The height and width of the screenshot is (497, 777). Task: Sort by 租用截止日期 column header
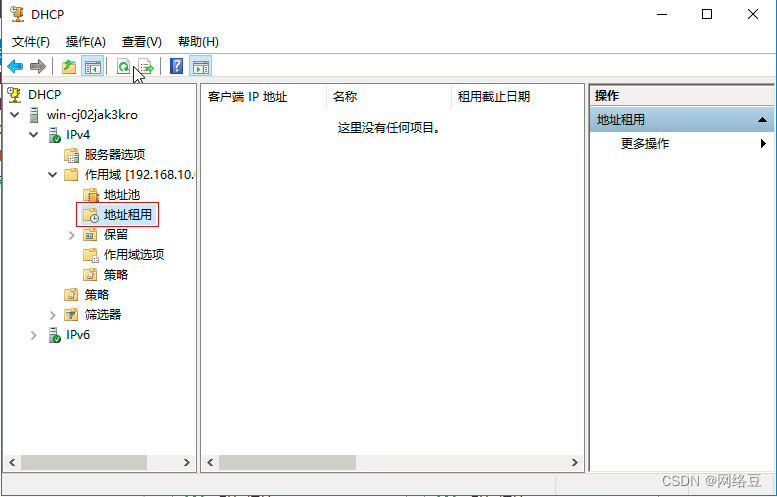tap(517, 97)
